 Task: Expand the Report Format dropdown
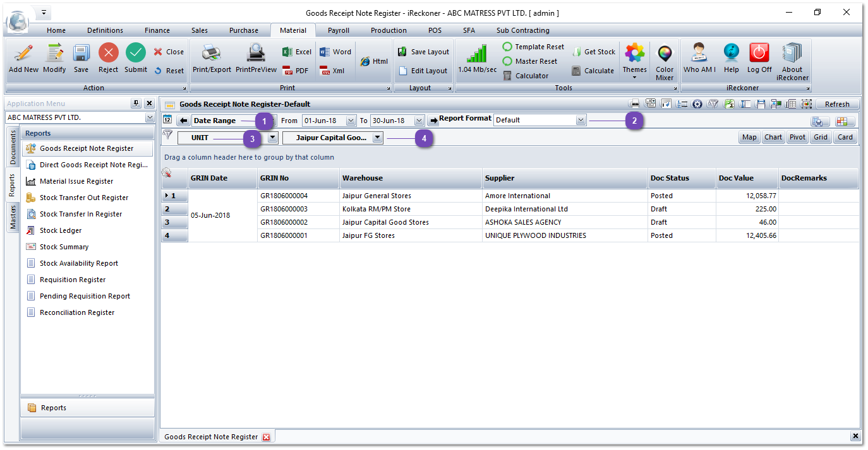[x=581, y=120]
